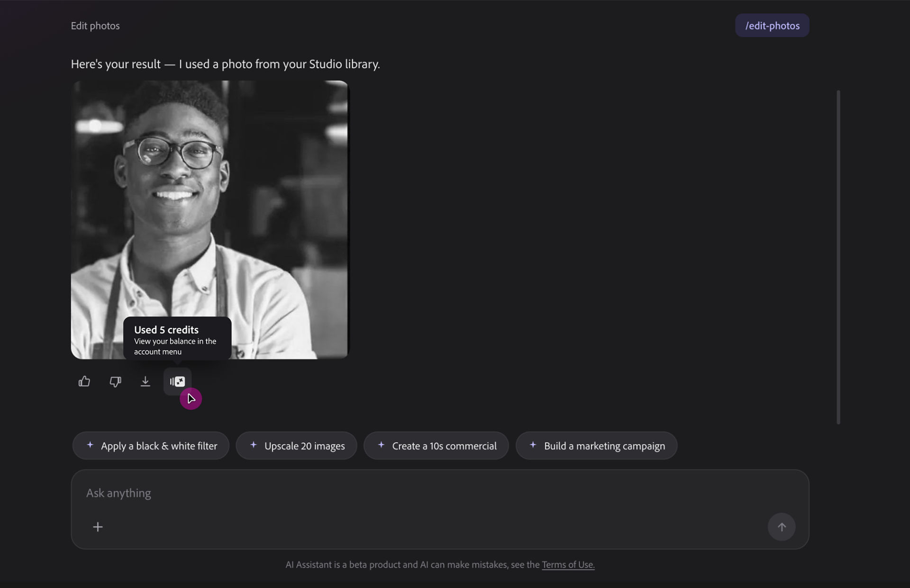Open the black and white portrait result
Image resolution: width=910 pixels, height=588 pixels.
(x=209, y=219)
